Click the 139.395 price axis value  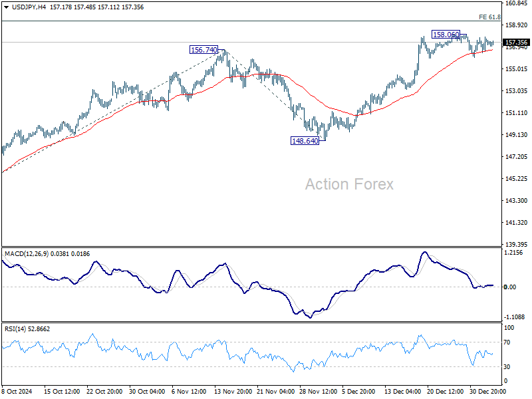click(x=516, y=244)
